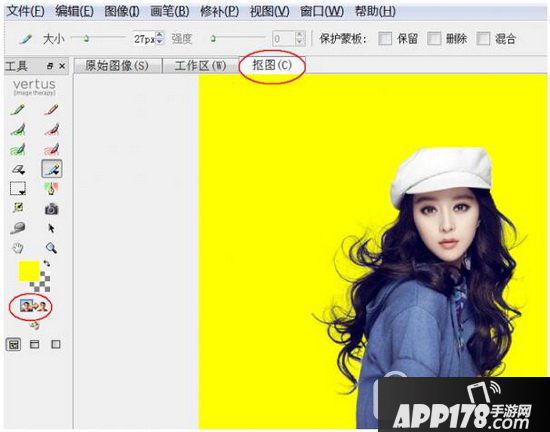
Task: Enable the 删除 checkbox
Action: [434, 38]
